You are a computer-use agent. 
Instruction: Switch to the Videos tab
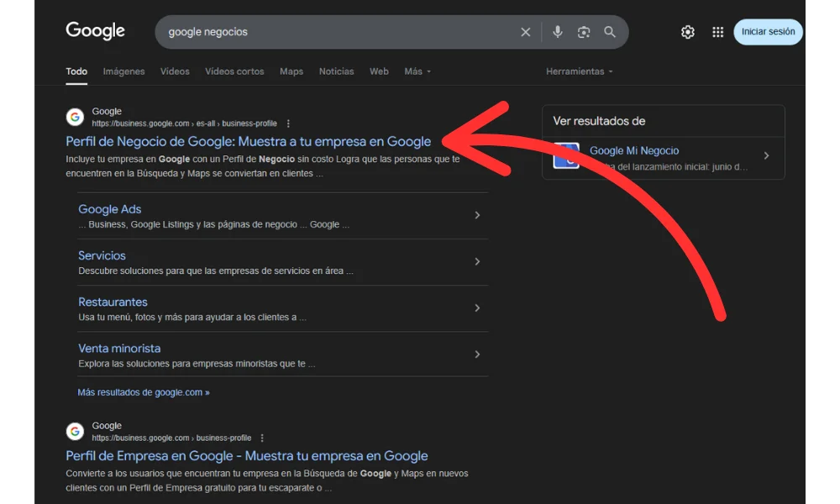pos(175,71)
